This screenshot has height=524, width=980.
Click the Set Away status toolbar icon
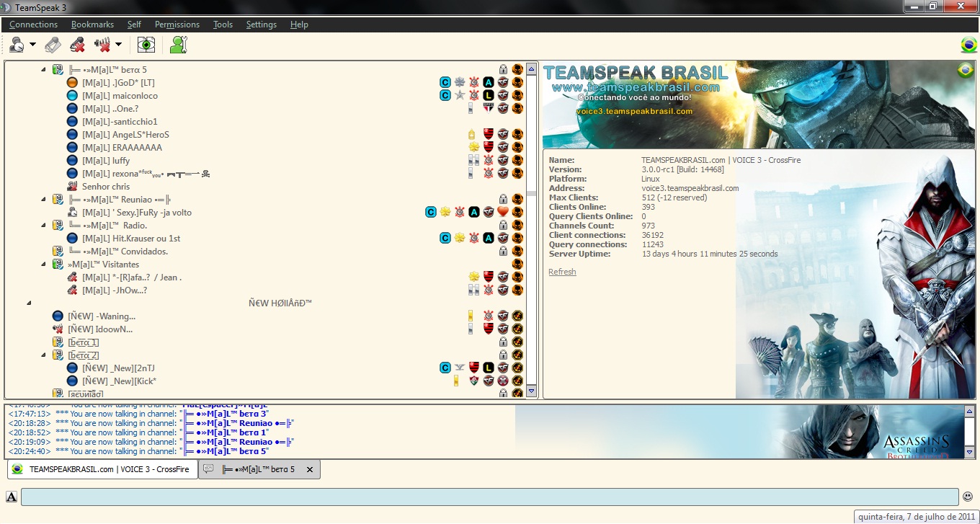[17, 45]
